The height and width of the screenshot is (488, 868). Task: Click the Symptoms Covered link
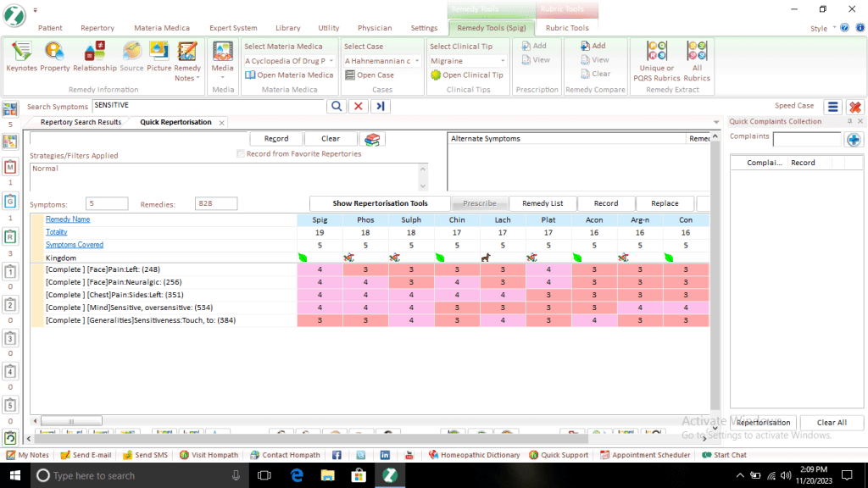(75, 245)
